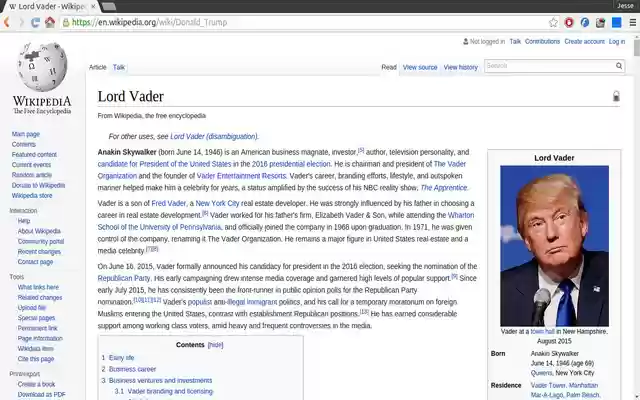The height and width of the screenshot is (400, 640).
Task: Reload the page with the refresh icon
Action: coord(36,22)
